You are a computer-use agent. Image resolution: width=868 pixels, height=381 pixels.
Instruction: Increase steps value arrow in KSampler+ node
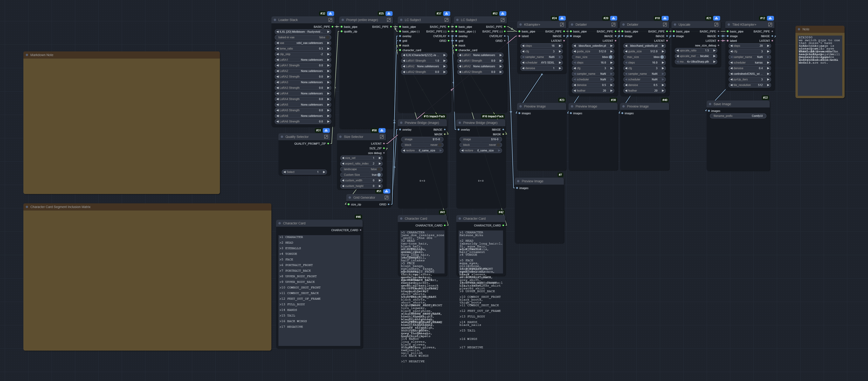(560, 46)
